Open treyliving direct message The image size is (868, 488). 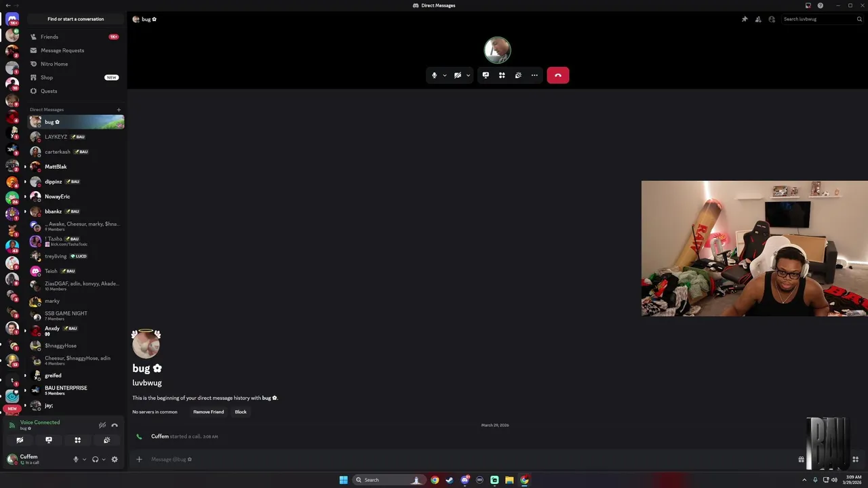[x=75, y=256]
